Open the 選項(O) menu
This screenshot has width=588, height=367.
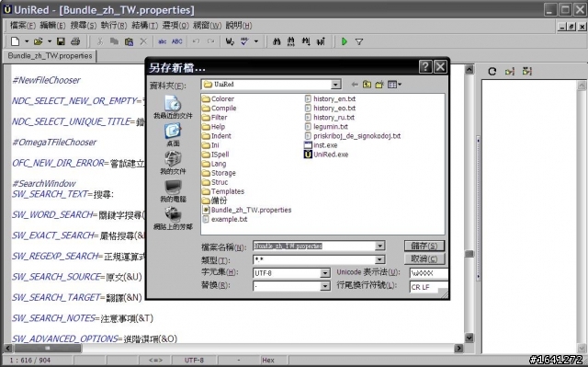click(x=175, y=26)
